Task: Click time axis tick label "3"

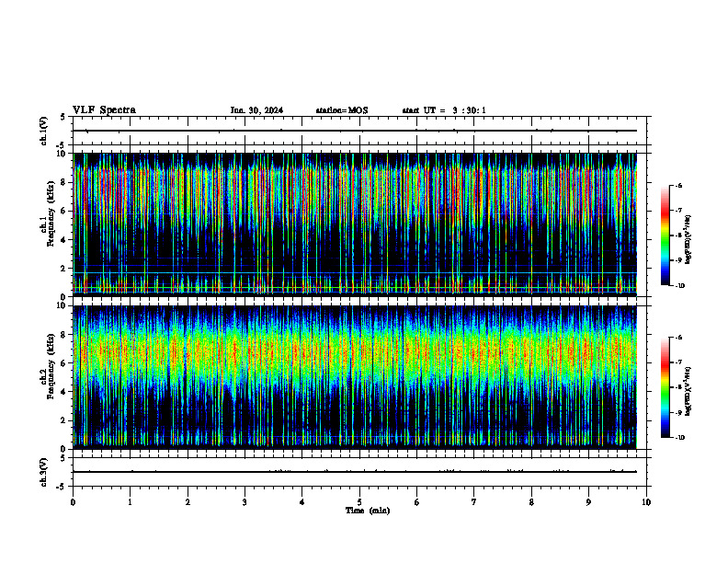Action: [x=245, y=502]
